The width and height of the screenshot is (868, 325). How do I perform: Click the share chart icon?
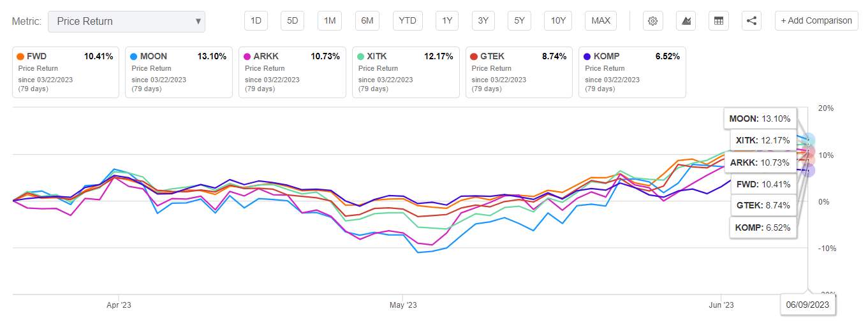(x=752, y=20)
